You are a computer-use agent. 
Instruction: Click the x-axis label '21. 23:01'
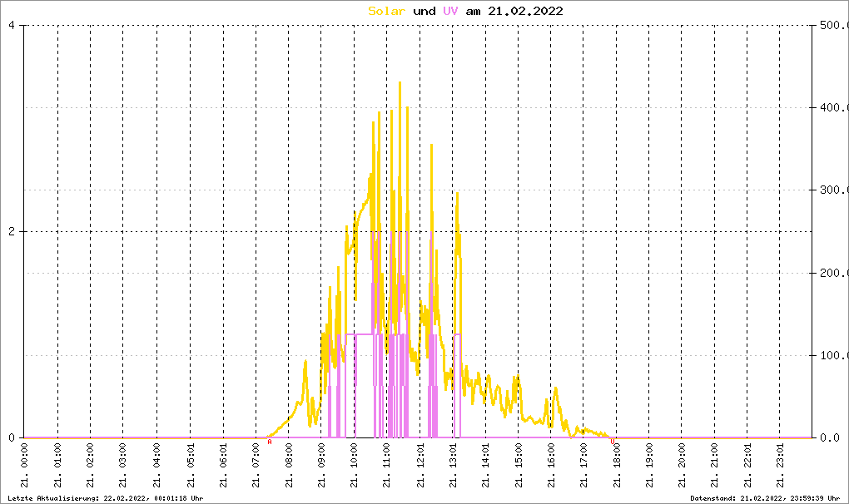point(780,466)
